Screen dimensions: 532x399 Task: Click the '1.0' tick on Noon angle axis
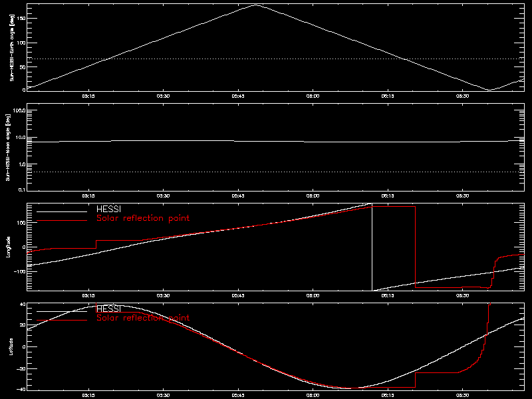pos(22,164)
